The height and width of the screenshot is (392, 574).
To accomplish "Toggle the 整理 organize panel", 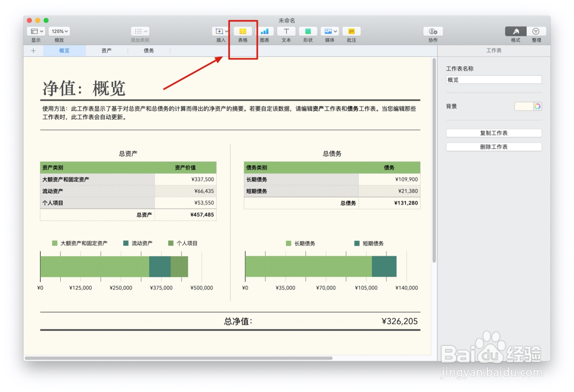I will (537, 32).
